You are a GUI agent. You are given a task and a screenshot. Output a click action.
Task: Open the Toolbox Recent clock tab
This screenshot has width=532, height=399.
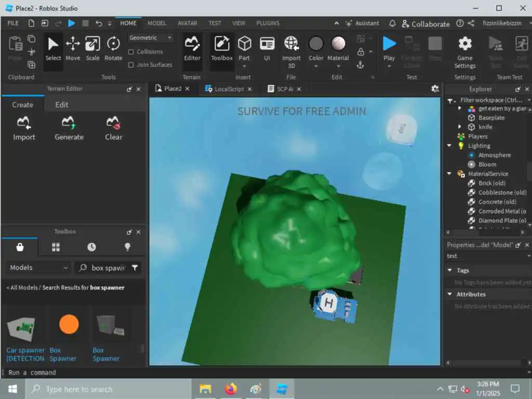point(91,247)
